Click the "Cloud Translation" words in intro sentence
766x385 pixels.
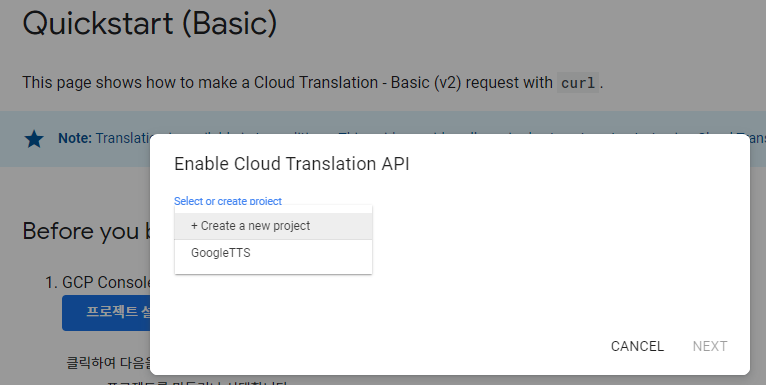pos(316,83)
